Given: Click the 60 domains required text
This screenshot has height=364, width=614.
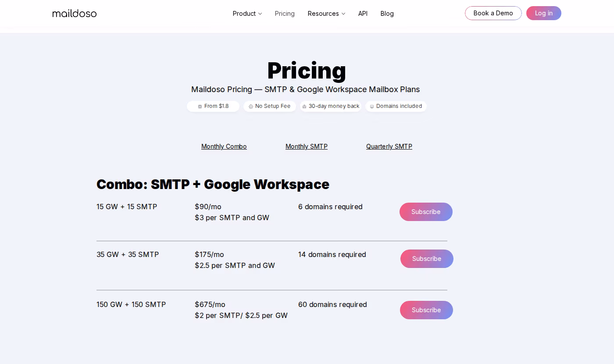Looking at the screenshot, I should pos(332,304).
